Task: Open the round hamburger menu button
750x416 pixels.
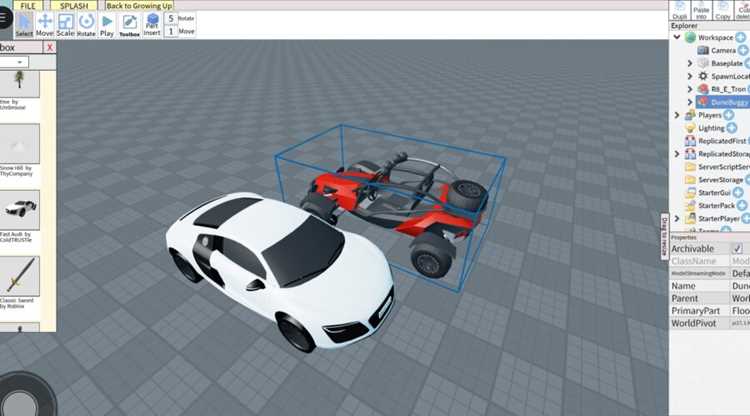Action: pos(4,18)
